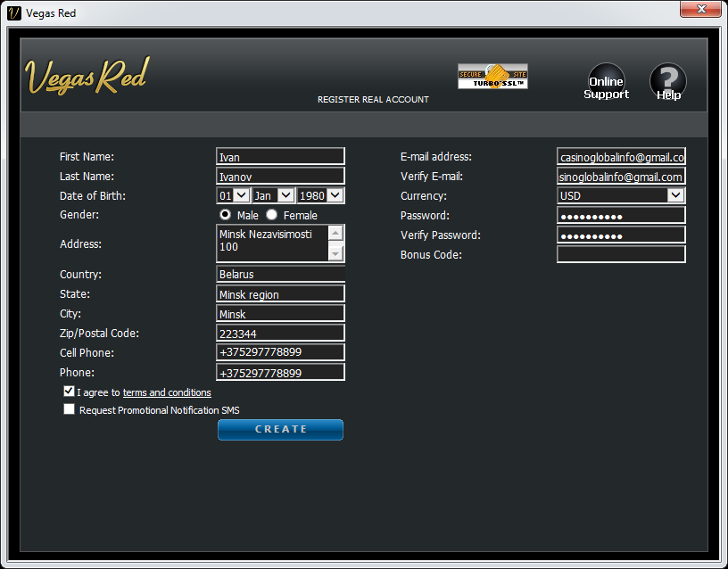Screen dimensions: 728x569
Task: Enable Request Promotional Notification SMS checkbox
Action: click(x=69, y=408)
